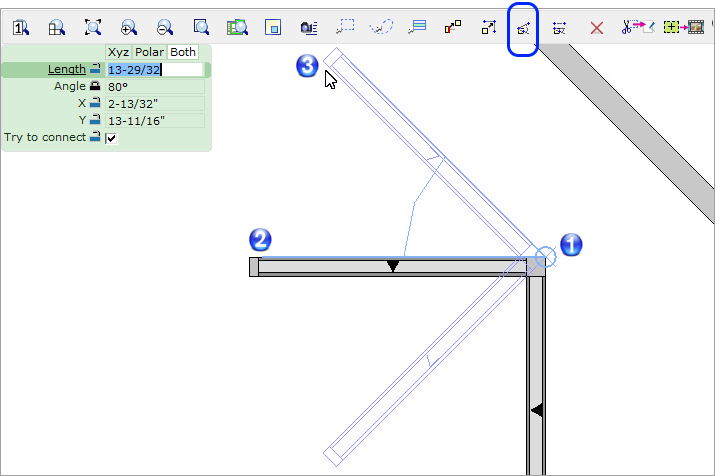Click the camera list icon

point(309,28)
